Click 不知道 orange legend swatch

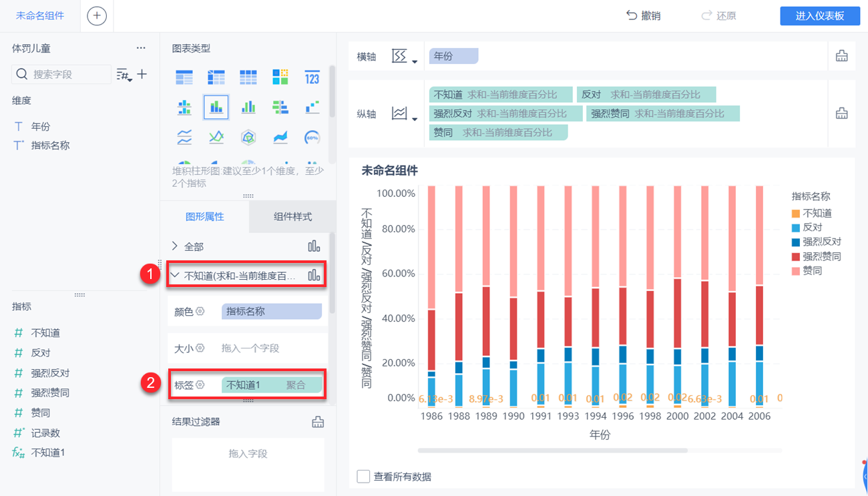click(795, 214)
